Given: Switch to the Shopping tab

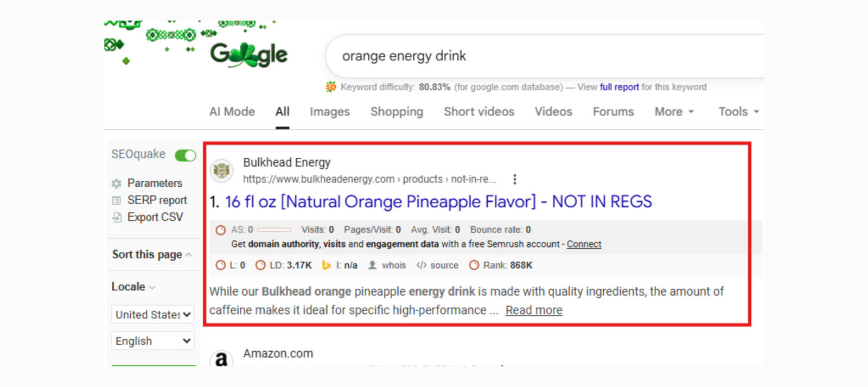Looking at the screenshot, I should (x=397, y=112).
